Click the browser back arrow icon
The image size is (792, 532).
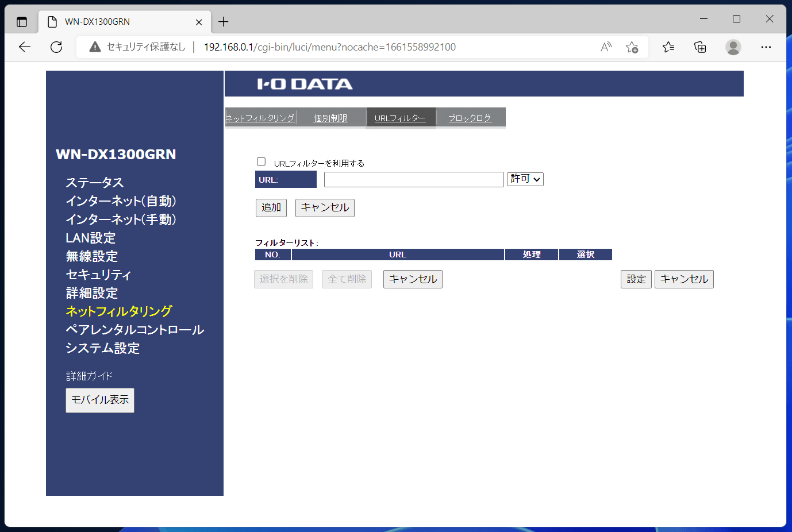[25, 47]
